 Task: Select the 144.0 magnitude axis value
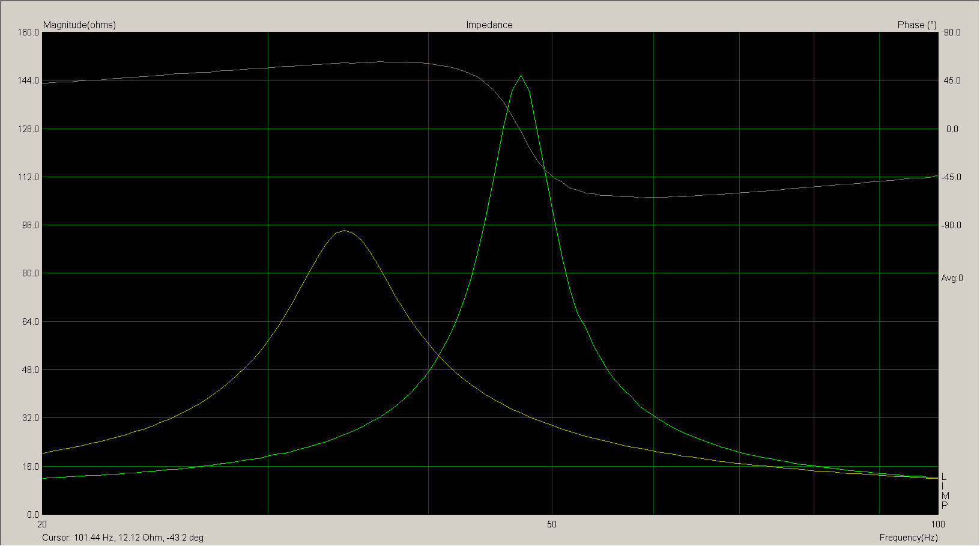coord(29,80)
